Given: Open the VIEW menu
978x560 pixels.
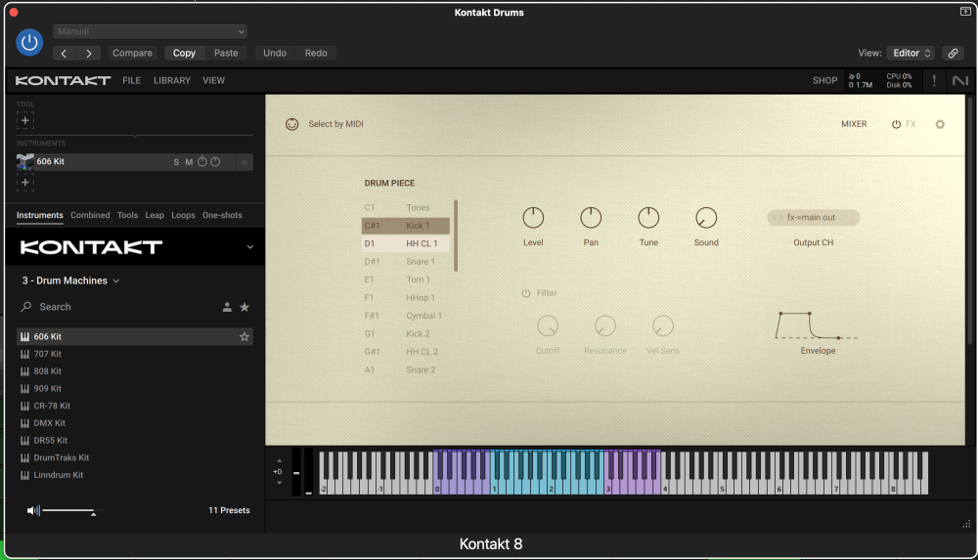Looking at the screenshot, I should [x=213, y=80].
